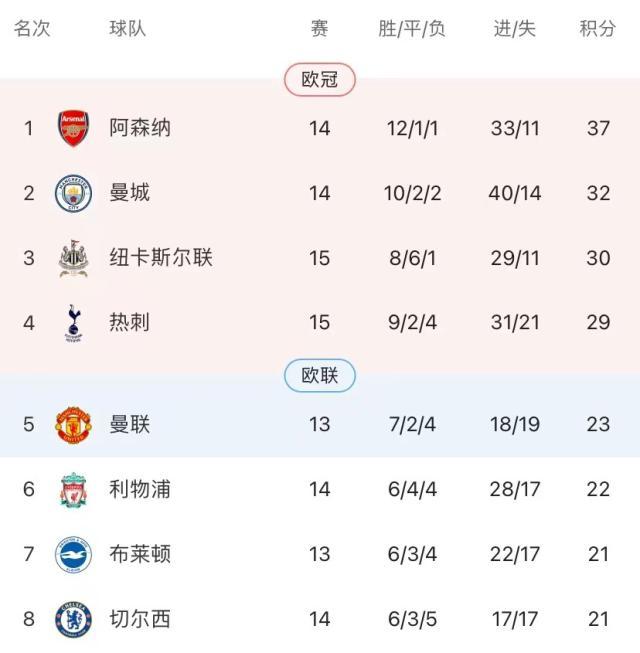Select the 欧冠 zone label
This screenshot has height=653, width=640.
pyautogui.click(x=319, y=80)
